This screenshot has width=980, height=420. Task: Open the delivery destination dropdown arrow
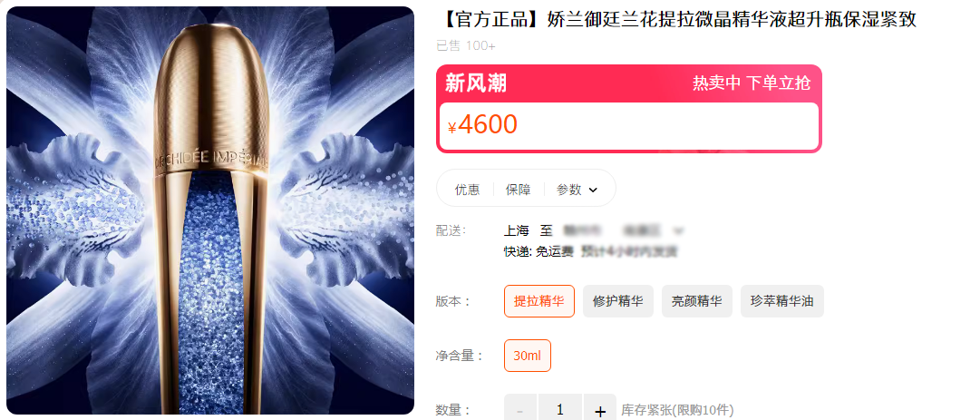pyautogui.click(x=679, y=230)
